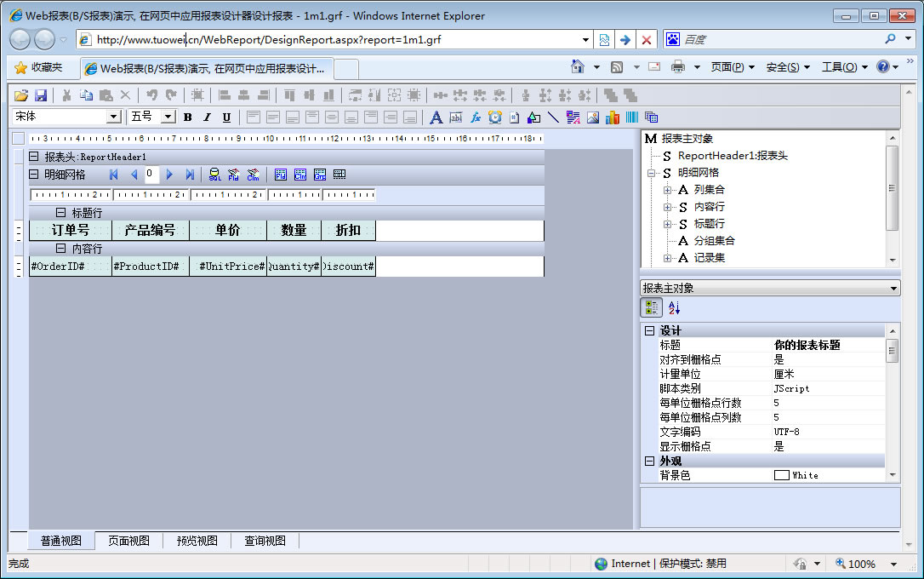Click the #ProductID# content cell
Screen dimensions: 924x579
pyautogui.click(x=150, y=267)
